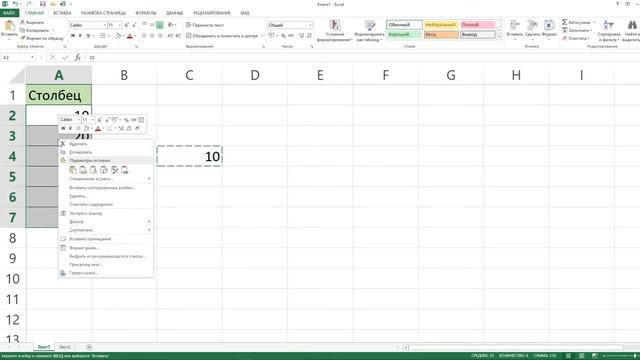Click the mini toolbar red font color icon

98,128
